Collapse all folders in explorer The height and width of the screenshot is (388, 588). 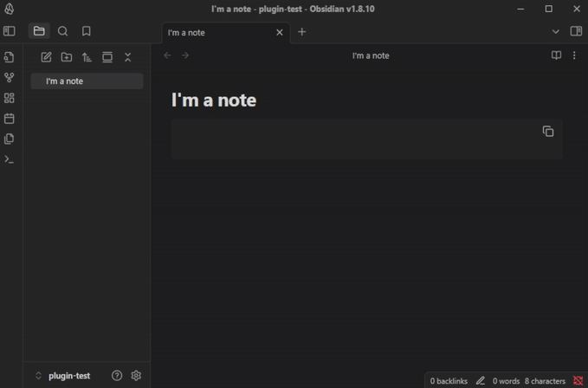(x=128, y=57)
